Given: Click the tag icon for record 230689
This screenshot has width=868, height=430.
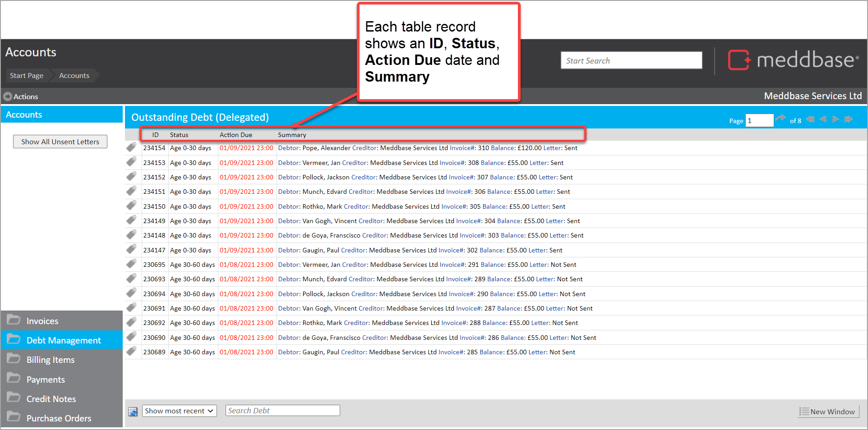Looking at the screenshot, I should tap(131, 352).
